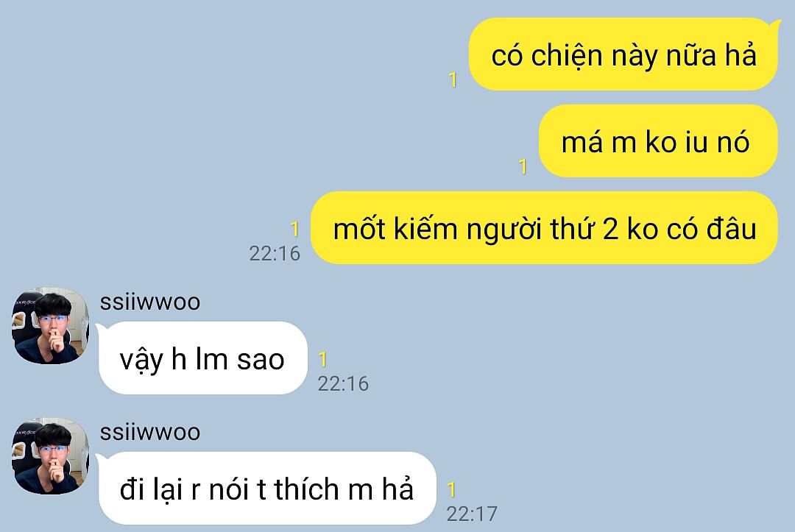Tap the 22:16 timestamp left of the yellow bubble
The image size is (795, 532).
pyautogui.click(x=275, y=253)
